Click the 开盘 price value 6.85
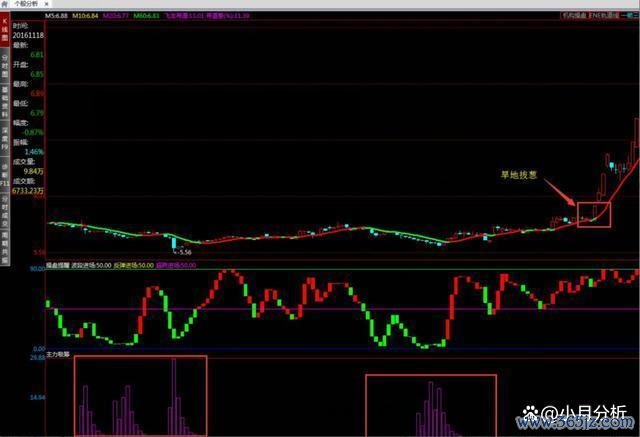Image resolution: width=640 pixels, height=437 pixels. pos(37,74)
